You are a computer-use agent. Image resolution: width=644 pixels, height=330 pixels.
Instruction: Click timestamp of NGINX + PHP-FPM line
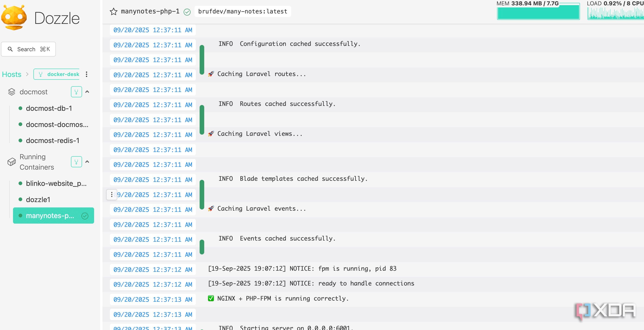tap(153, 299)
